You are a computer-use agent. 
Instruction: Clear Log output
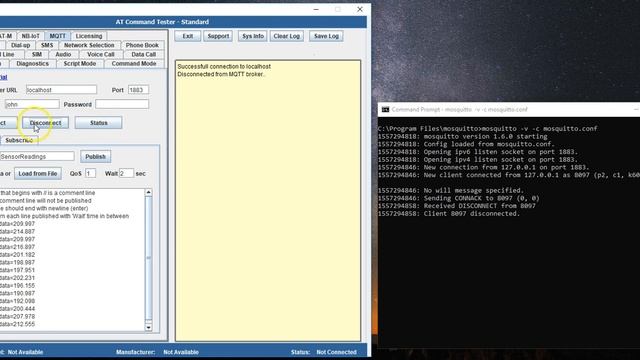(x=287, y=36)
